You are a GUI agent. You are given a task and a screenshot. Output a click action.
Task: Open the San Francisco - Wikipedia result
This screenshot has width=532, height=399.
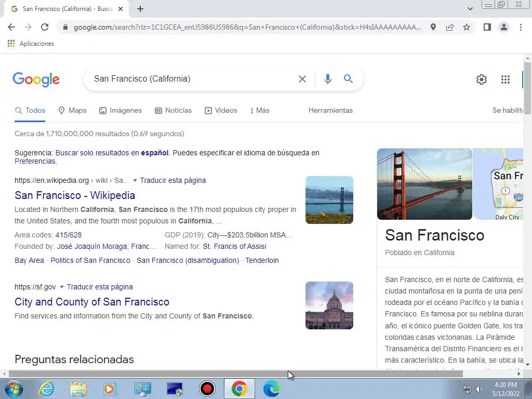click(x=75, y=195)
